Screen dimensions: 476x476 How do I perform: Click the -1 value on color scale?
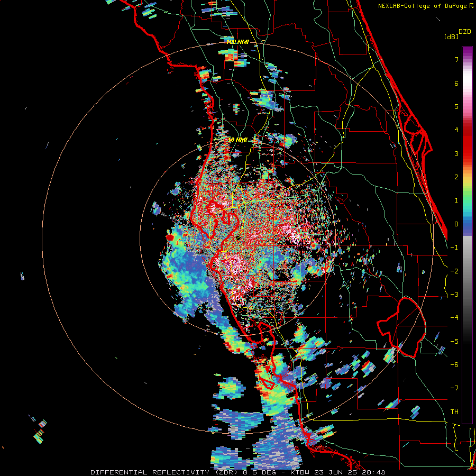pyautogui.click(x=454, y=248)
